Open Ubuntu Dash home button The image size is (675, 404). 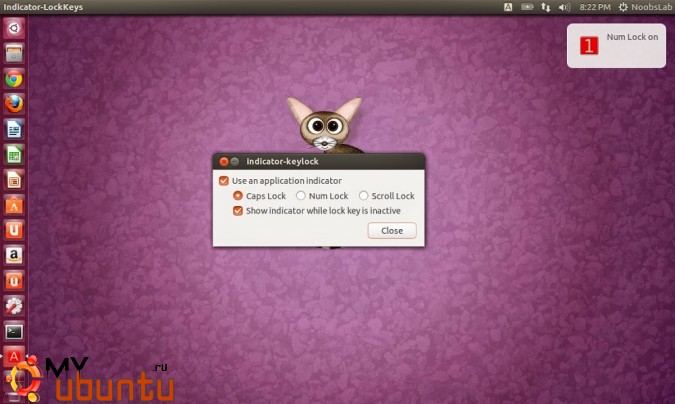[14, 28]
